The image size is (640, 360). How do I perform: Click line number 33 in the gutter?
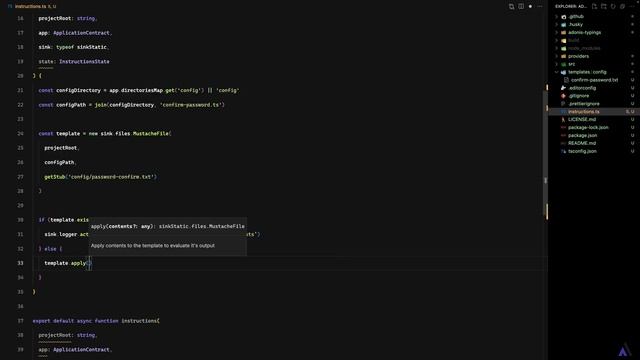point(20,263)
